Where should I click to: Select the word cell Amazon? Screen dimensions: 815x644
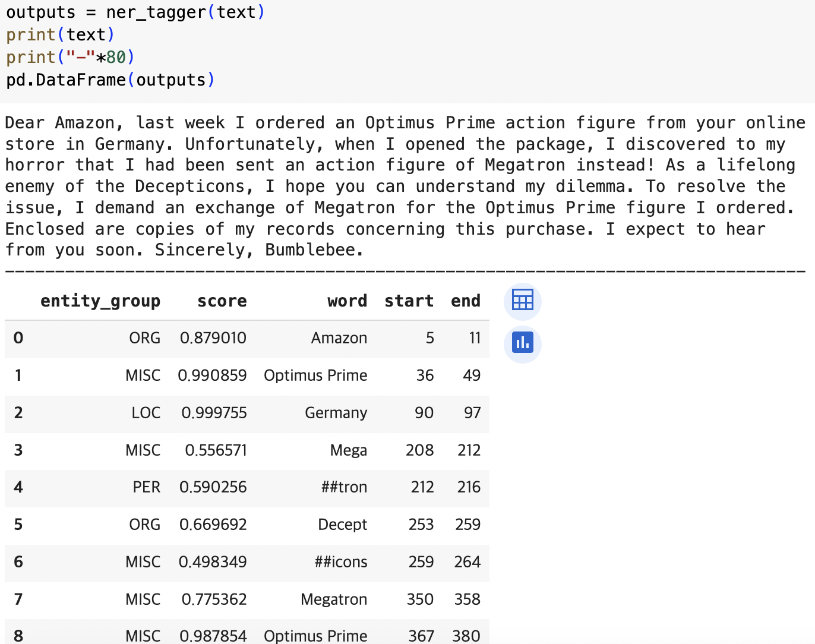coord(339,338)
